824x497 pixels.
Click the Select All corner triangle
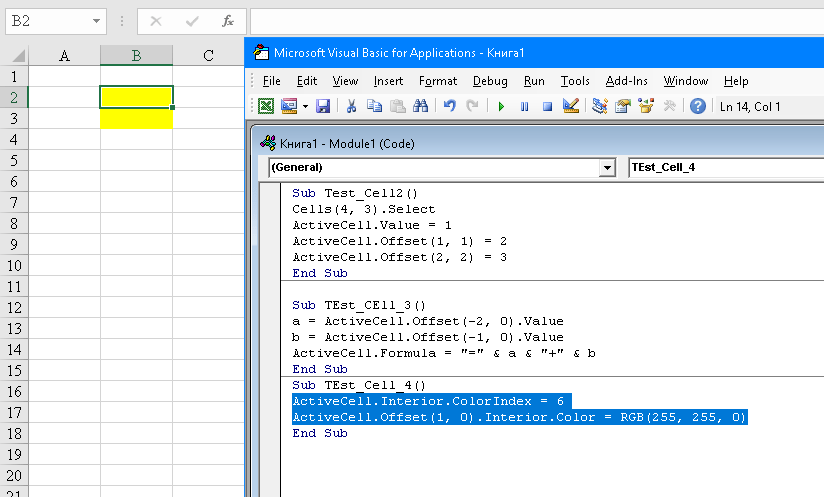coord(17,56)
